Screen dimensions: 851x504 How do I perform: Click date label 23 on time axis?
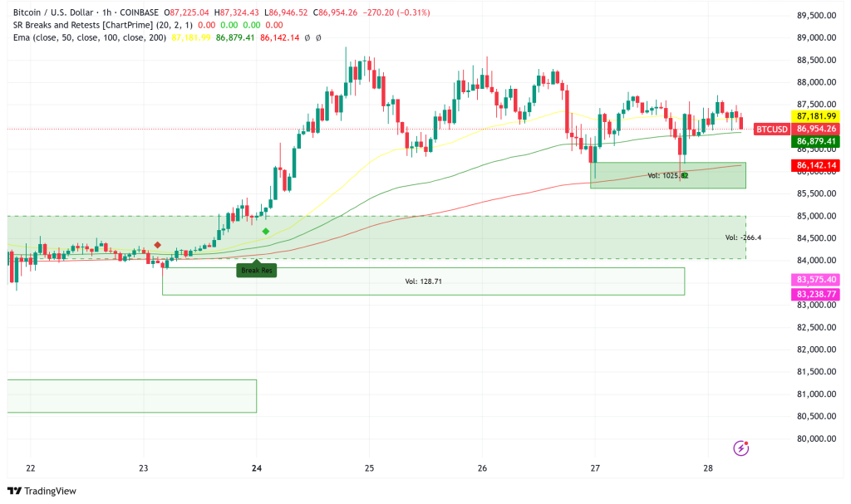click(143, 468)
